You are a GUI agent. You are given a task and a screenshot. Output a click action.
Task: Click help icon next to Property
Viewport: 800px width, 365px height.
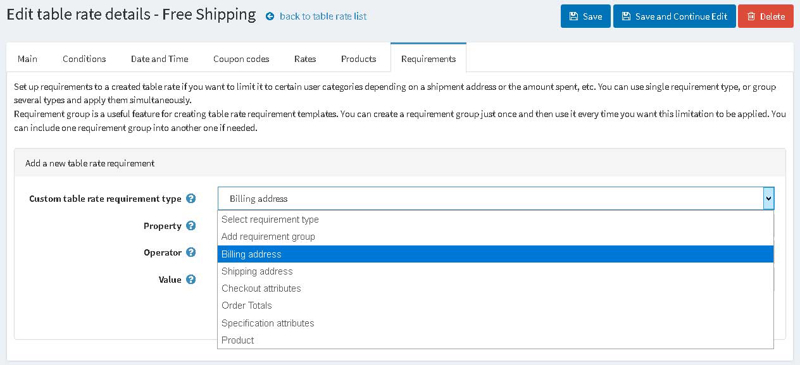pos(191,226)
